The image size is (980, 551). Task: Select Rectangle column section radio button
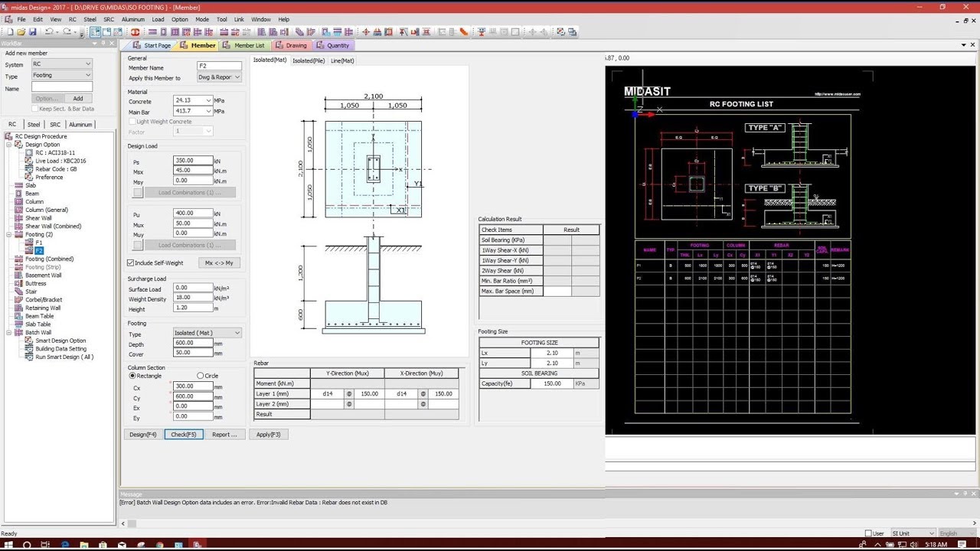[x=132, y=376]
